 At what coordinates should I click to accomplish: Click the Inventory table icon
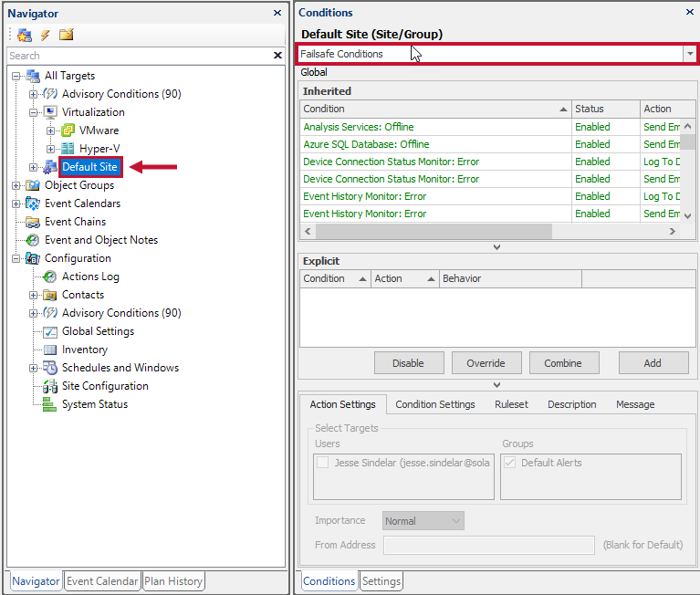tap(50, 350)
